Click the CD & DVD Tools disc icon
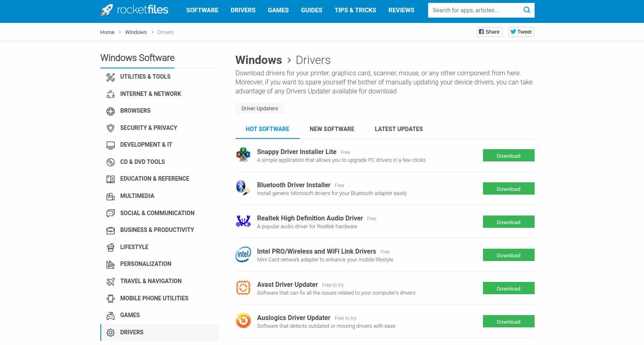 (x=111, y=162)
